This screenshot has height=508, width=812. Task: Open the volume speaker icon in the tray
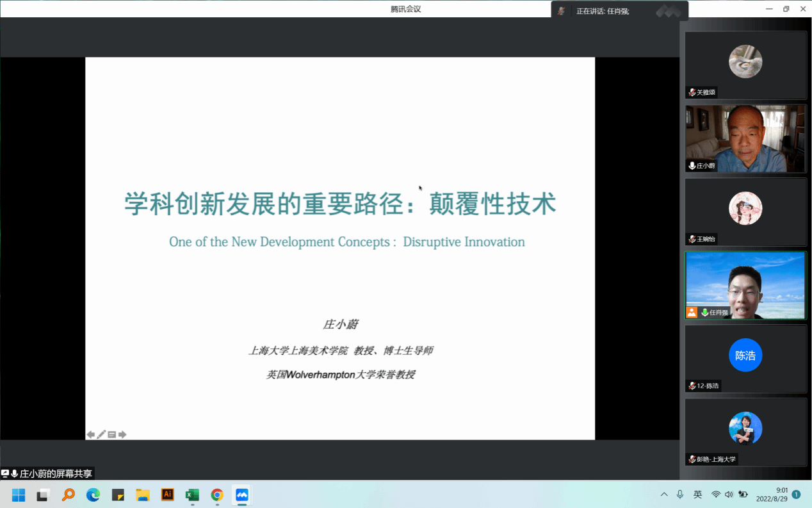pyautogui.click(x=729, y=495)
